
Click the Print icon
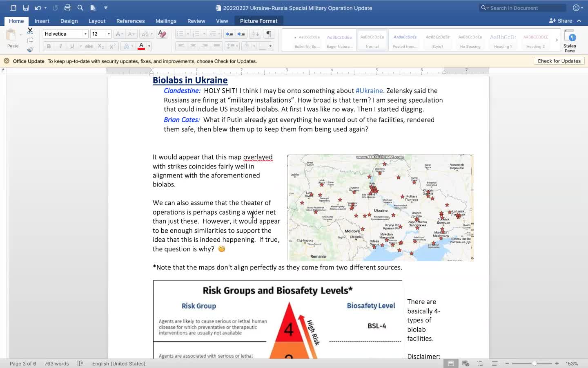(x=68, y=8)
